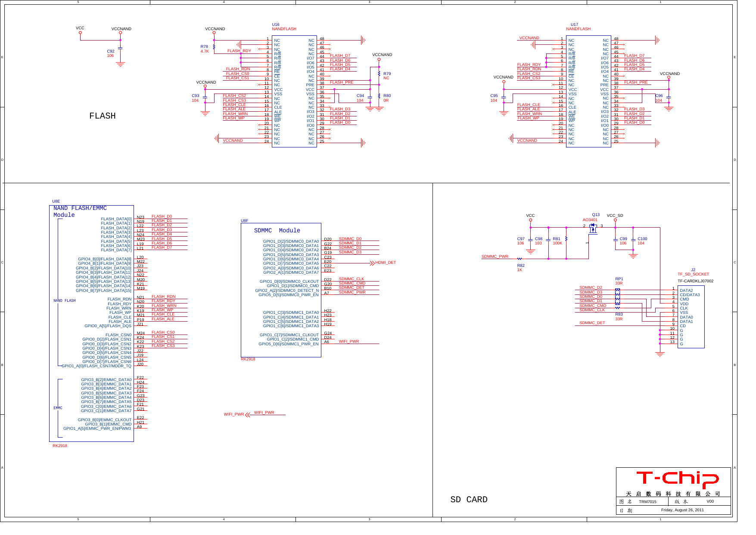Click the RP1 resistor pack symbol
Image resolution: width=756 pixels, height=535 pixels.
click(x=618, y=297)
